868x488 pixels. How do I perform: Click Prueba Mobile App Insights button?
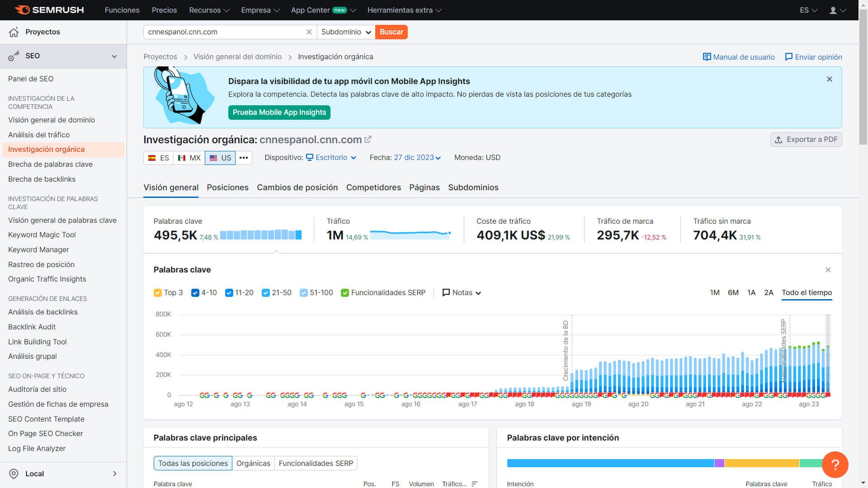[279, 113]
